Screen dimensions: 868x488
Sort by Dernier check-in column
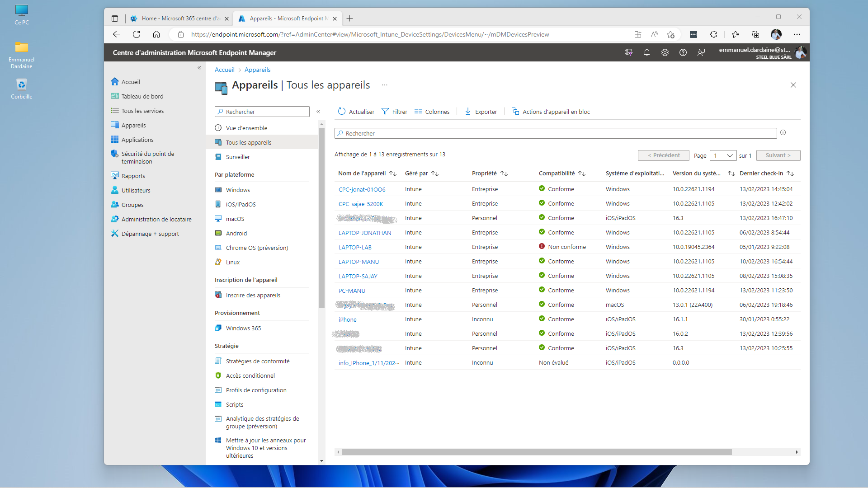click(x=767, y=174)
